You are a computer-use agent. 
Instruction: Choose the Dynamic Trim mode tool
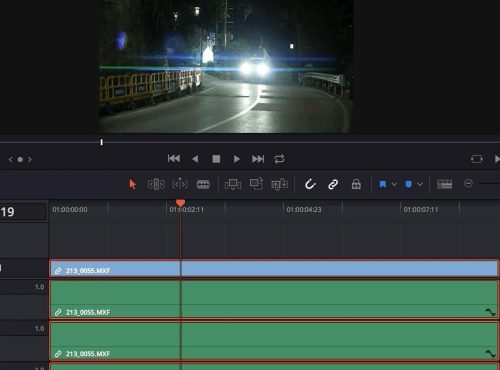coord(180,184)
